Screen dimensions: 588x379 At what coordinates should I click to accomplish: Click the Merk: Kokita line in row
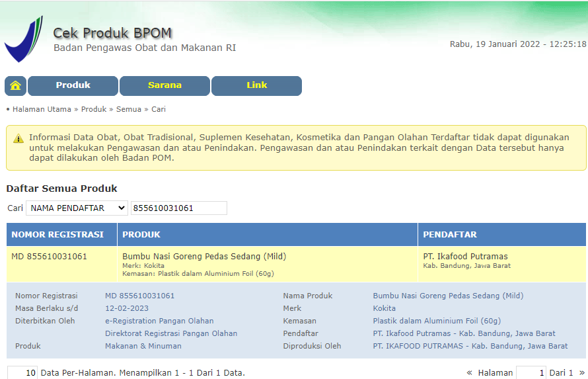(x=143, y=266)
